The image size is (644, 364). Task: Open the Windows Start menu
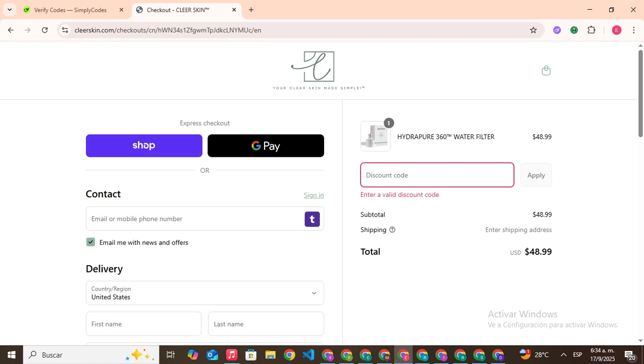[12, 355]
